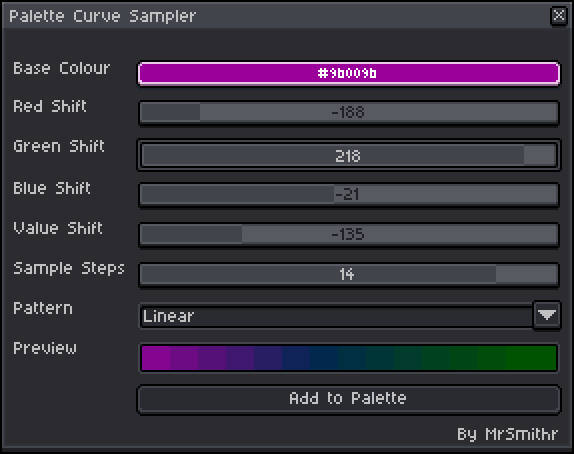Click the By MrSmithr credit text
574x454 pixels.
[x=507, y=434]
